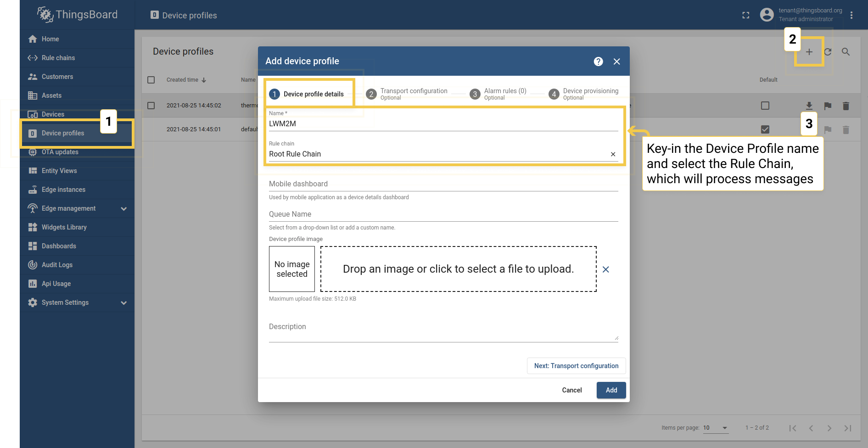Open Audit Logs page
Image resolution: width=868 pixels, height=448 pixels.
[x=77, y=265]
